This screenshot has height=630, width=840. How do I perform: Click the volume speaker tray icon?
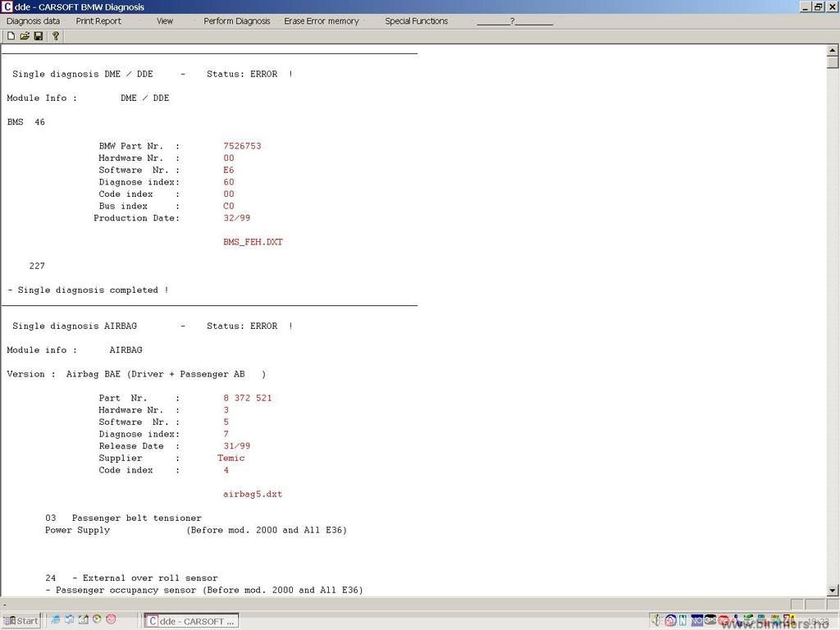tap(657, 621)
